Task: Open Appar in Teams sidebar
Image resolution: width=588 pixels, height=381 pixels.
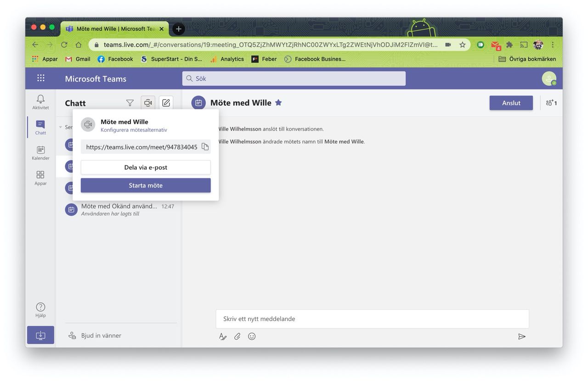Action: pyautogui.click(x=40, y=178)
